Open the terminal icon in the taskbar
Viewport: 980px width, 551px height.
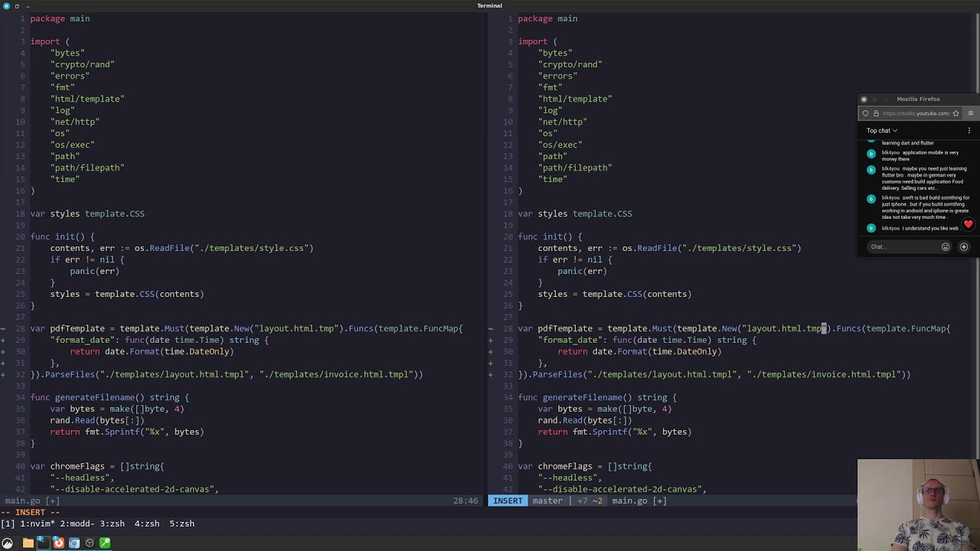[x=43, y=543]
